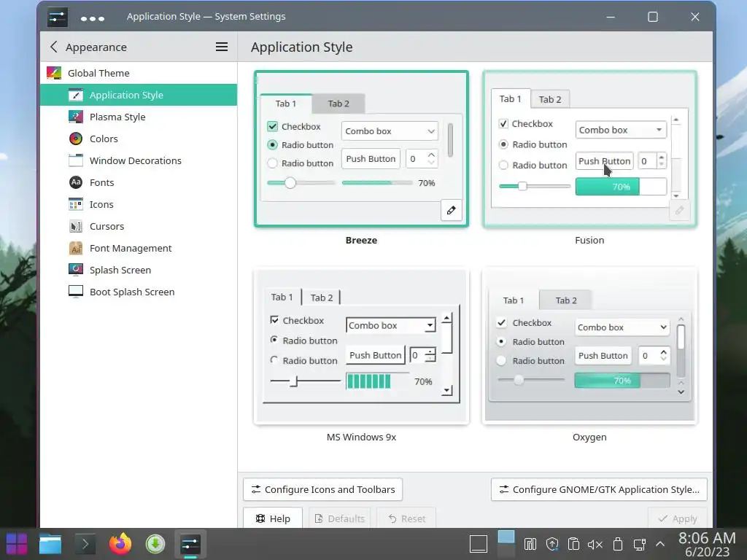The height and width of the screenshot is (560, 747).
Task: Toggle the Fusion preview checkbox
Action: pos(503,124)
